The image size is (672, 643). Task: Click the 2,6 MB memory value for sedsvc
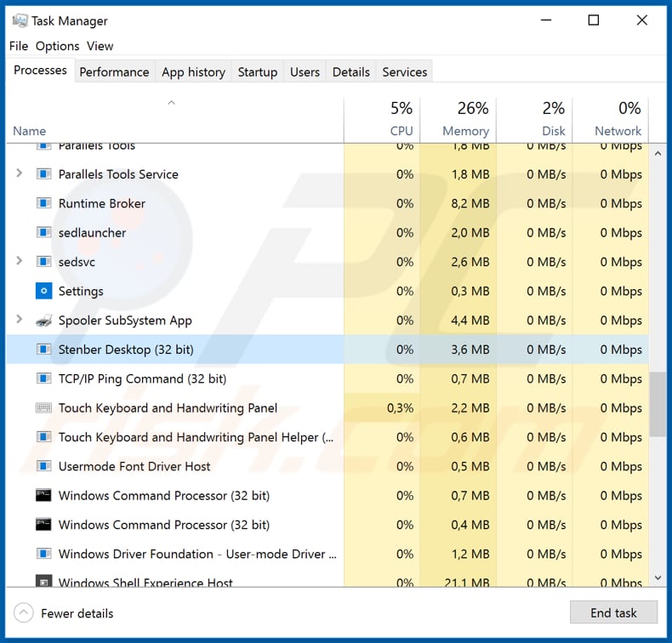point(470,262)
